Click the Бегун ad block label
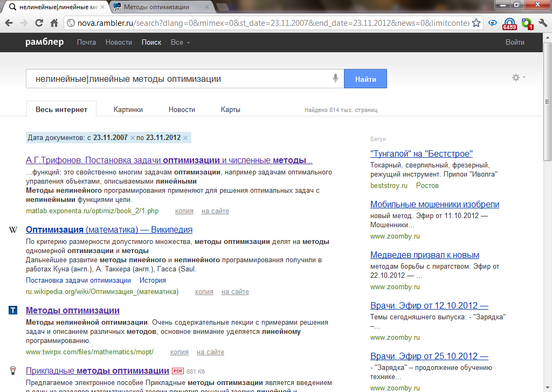 click(378, 139)
